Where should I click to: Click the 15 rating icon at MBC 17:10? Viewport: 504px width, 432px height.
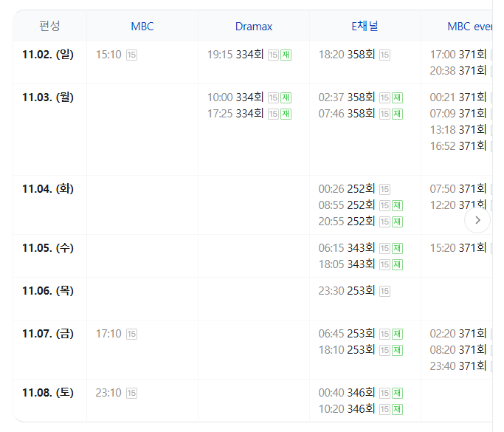131,334
